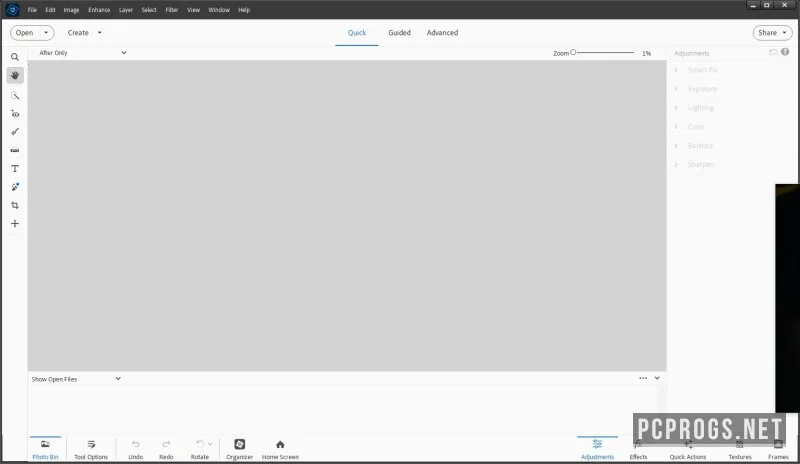Open the Image menu
800x464 pixels.
(71, 10)
